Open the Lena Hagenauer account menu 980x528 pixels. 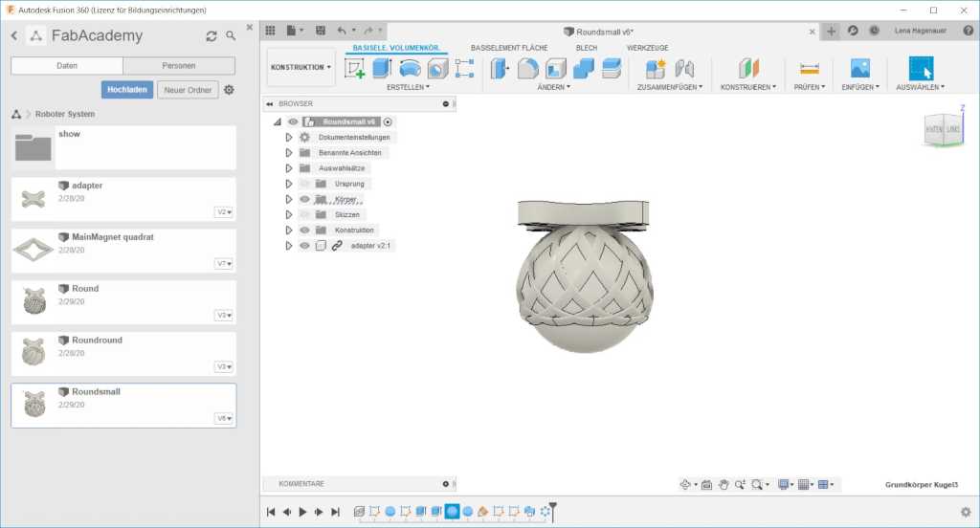(920, 31)
